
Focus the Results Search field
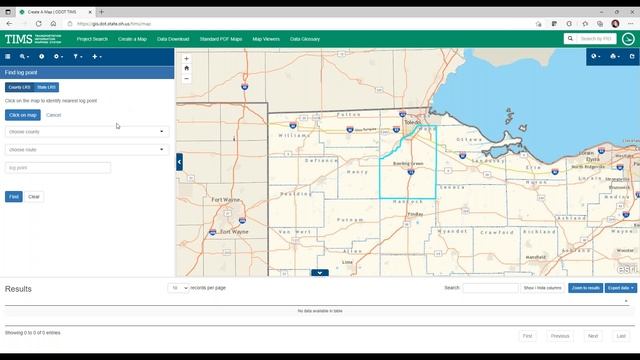[x=490, y=288]
